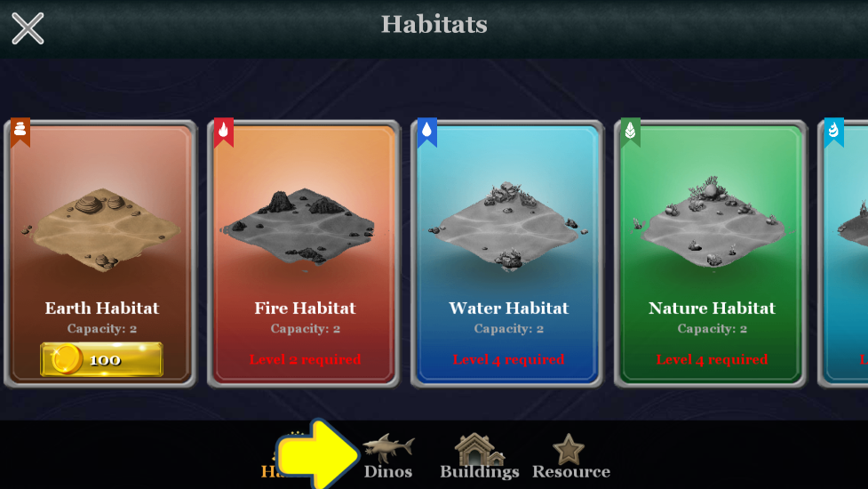The image size is (868, 489).
Task: Click the yellow tutorial arrow pointer
Action: [x=316, y=455]
